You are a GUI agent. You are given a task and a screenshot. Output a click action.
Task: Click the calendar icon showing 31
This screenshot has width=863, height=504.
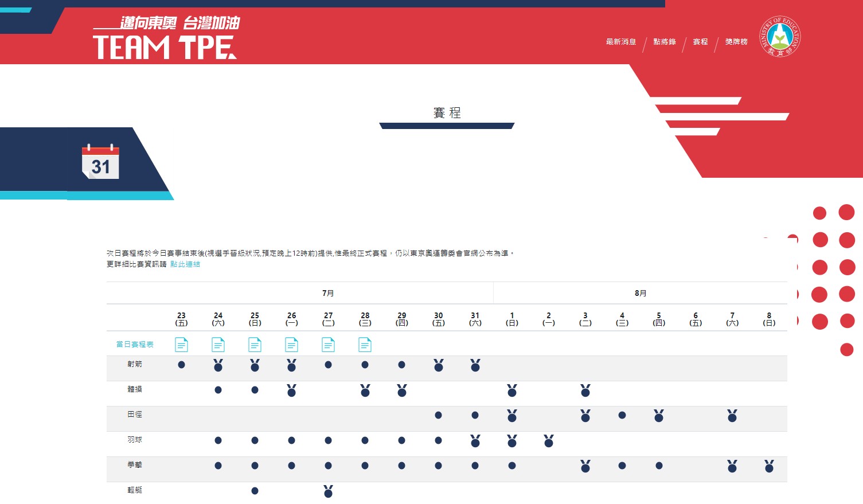(100, 162)
